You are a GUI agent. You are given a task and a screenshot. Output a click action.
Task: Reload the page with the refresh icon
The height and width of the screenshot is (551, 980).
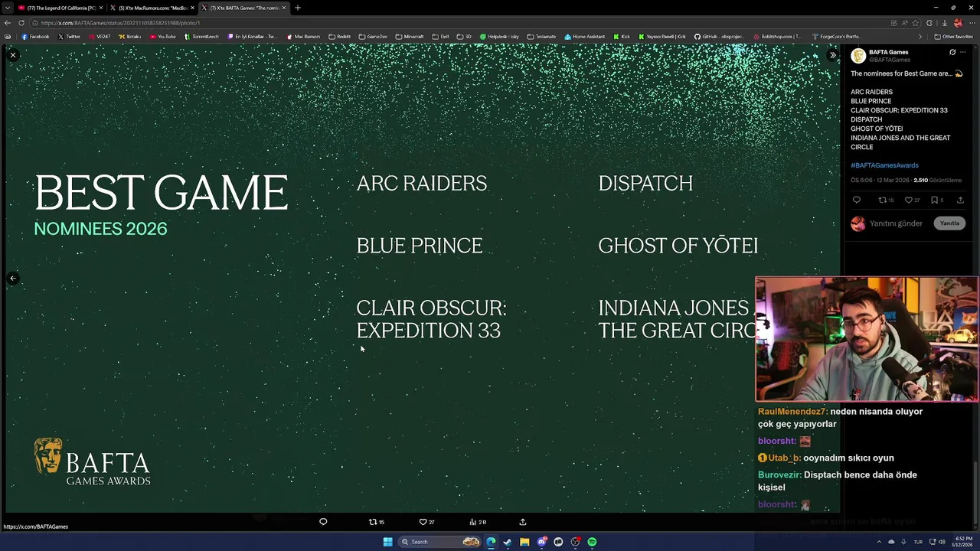coord(21,23)
